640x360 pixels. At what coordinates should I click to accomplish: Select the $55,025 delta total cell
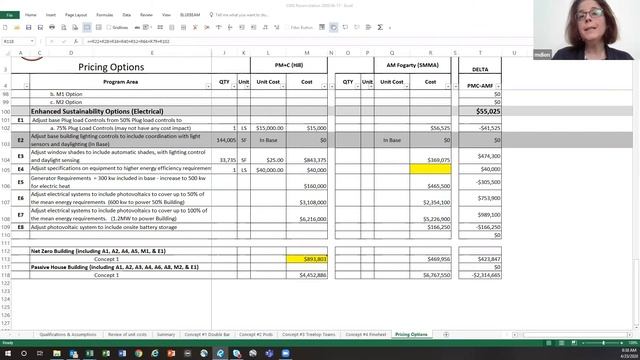480,111
